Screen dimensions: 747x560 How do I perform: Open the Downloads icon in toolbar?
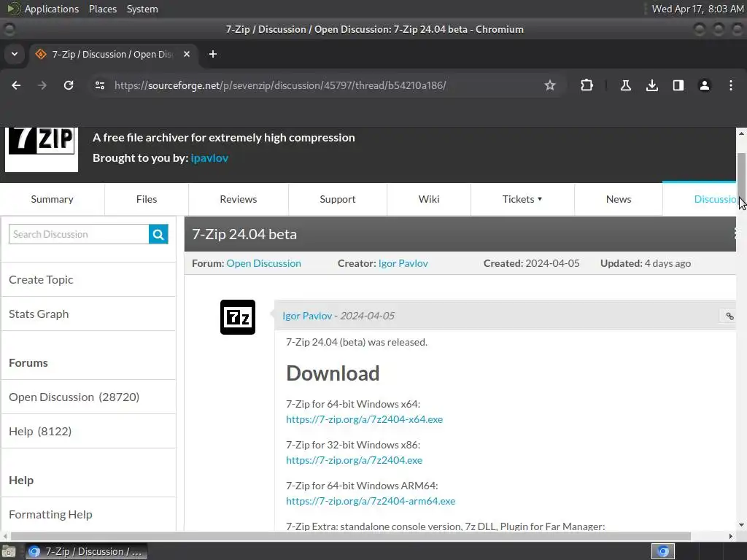pyautogui.click(x=652, y=85)
